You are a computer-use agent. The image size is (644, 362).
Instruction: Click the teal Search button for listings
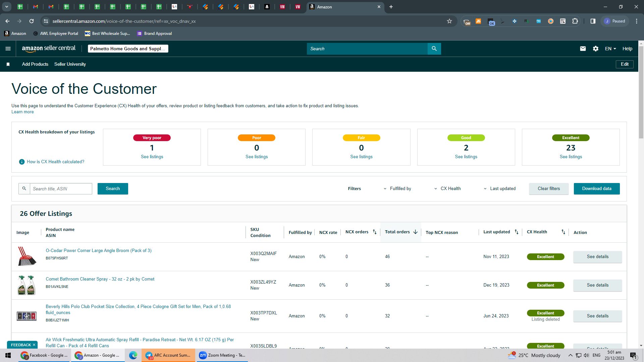tap(113, 189)
